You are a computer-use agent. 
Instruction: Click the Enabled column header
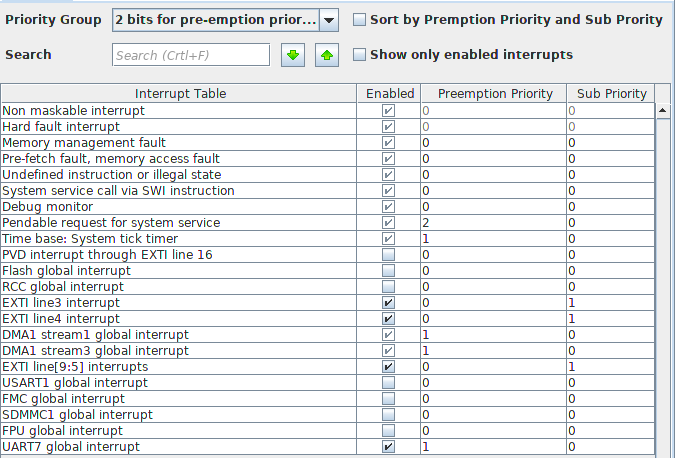(x=389, y=93)
